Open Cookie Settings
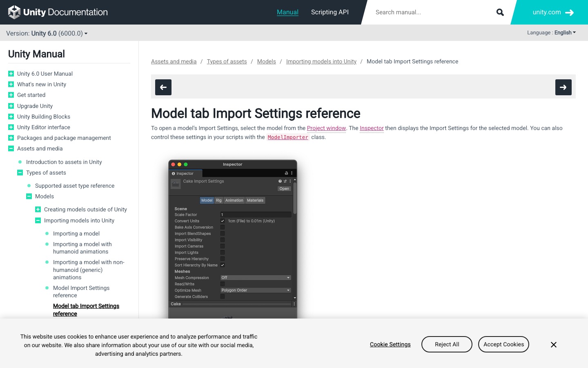The image size is (588, 368). [x=390, y=344]
